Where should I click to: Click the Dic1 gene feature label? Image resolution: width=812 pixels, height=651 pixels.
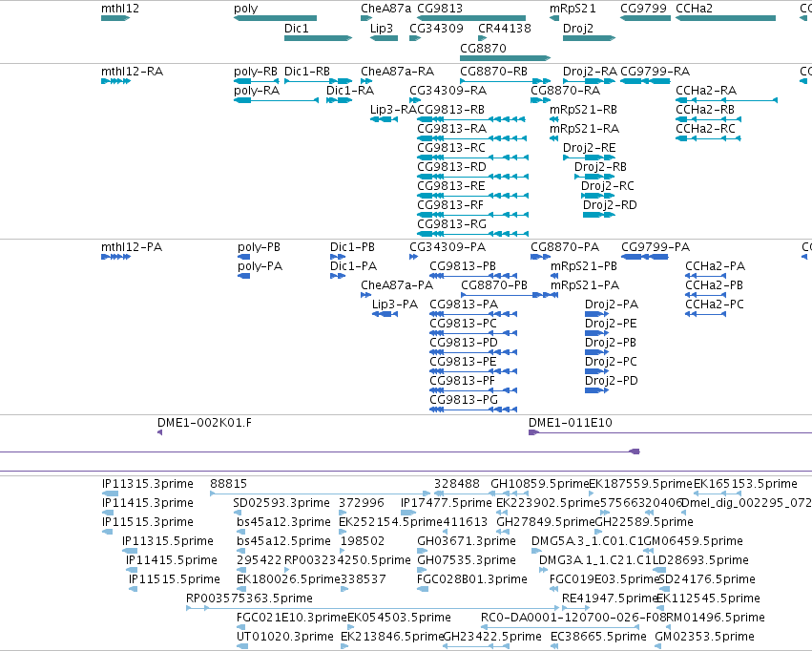tap(296, 29)
